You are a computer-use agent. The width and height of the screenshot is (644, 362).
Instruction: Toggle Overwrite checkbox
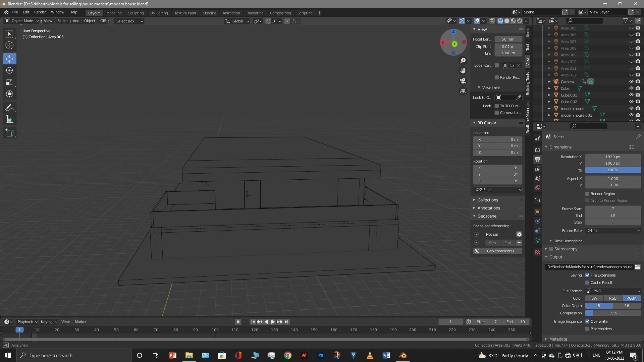point(587,321)
